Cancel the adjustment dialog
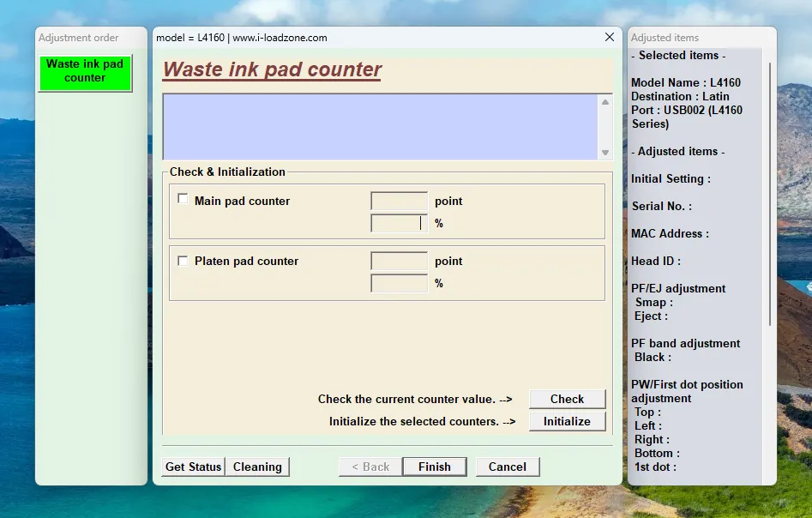The image size is (812, 518). pos(507,467)
